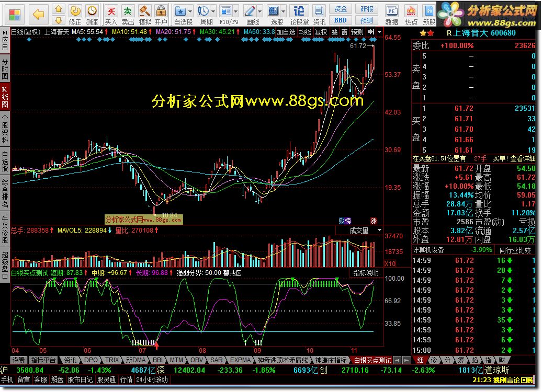The width and height of the screenshot is (542, 392).
Task: Click the 指标说明 indicator description button
Action: tap(366, 273)
